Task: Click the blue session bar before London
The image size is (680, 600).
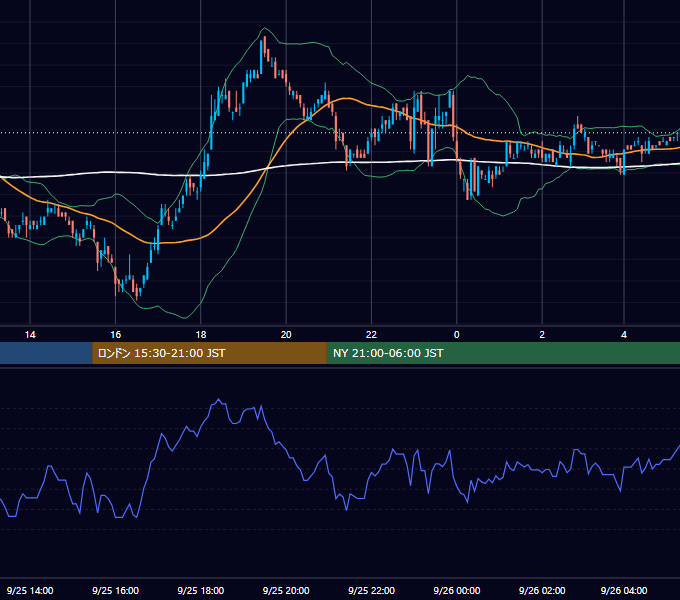Action: tap(46, 353)
